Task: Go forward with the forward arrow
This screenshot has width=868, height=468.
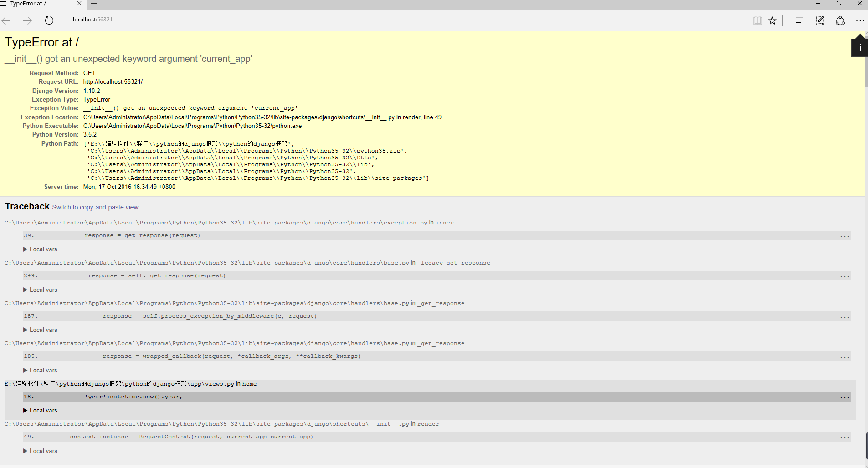Action: (x=28, y=20)
